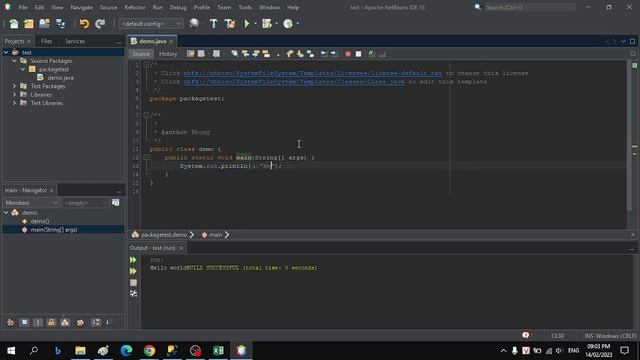Click the globe browser configuration icon

194,24
